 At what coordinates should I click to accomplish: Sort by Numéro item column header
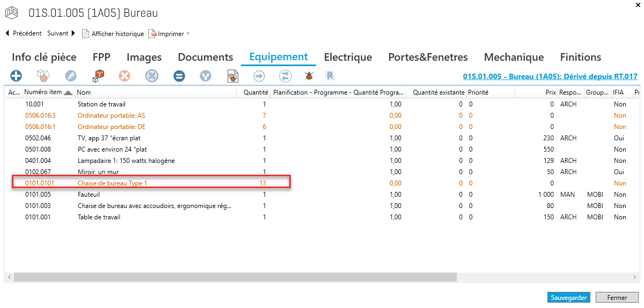pyautogui.click(x=44, y=92)
